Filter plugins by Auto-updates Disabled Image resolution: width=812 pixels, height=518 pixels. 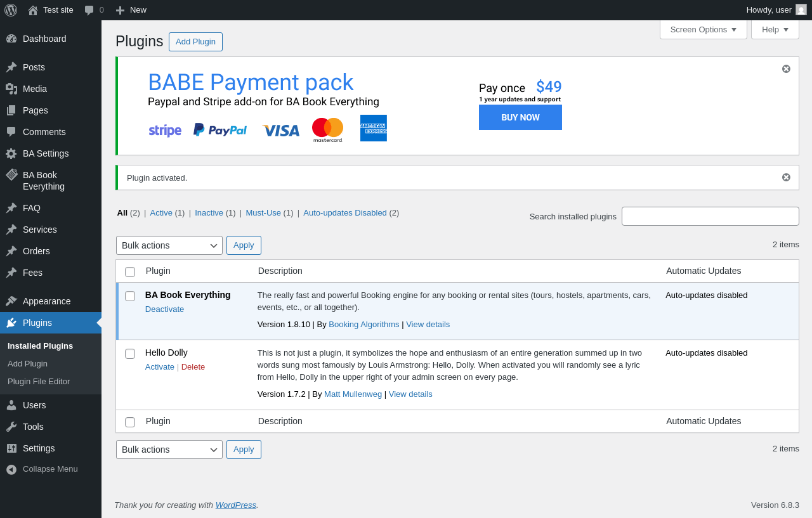pos(345,213)
